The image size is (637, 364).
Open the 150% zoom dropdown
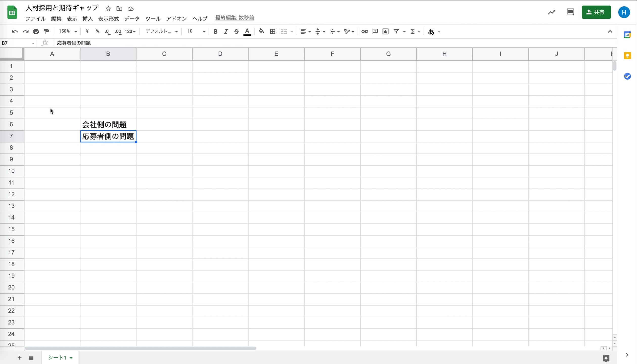[67, 31]
